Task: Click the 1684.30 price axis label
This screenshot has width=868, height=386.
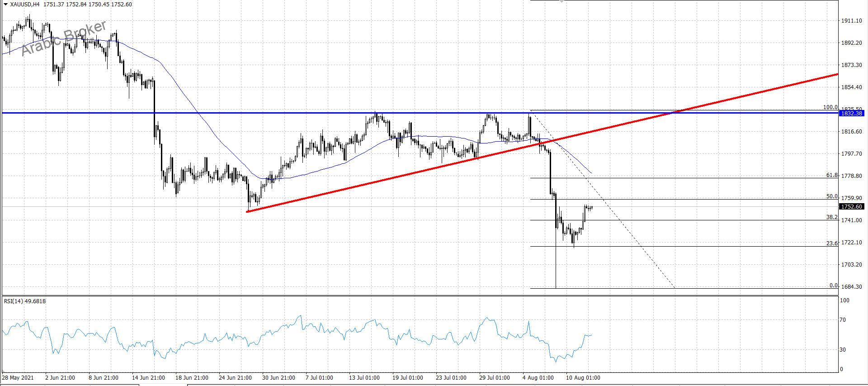Action: (851, 287)
